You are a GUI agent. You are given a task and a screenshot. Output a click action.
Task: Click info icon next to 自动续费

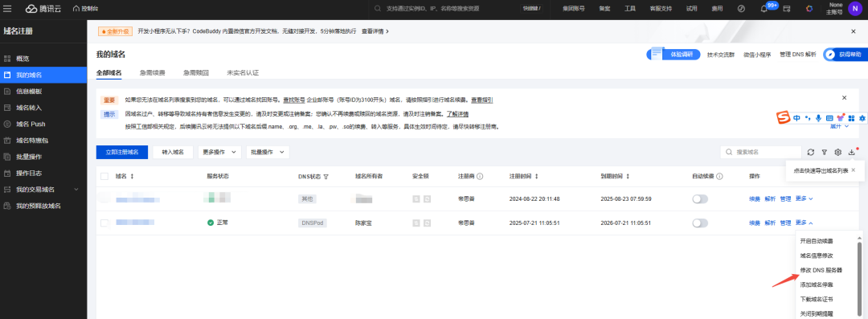click(x=719, y=176)
